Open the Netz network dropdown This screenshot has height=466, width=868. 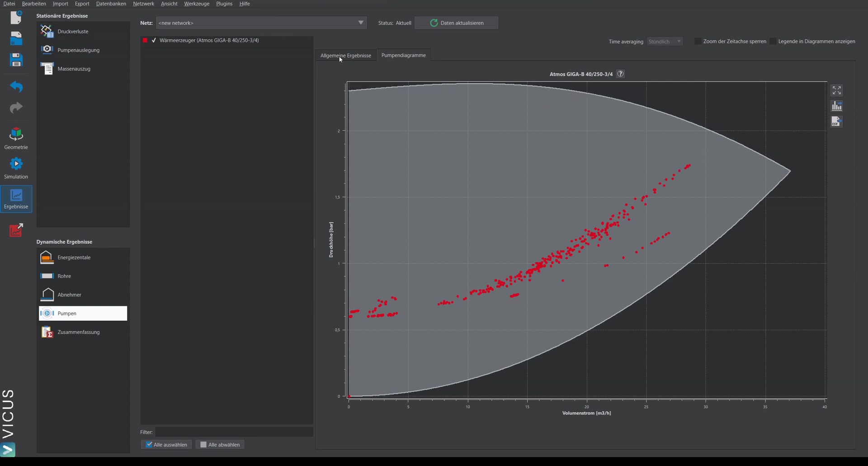coord(261,23)
